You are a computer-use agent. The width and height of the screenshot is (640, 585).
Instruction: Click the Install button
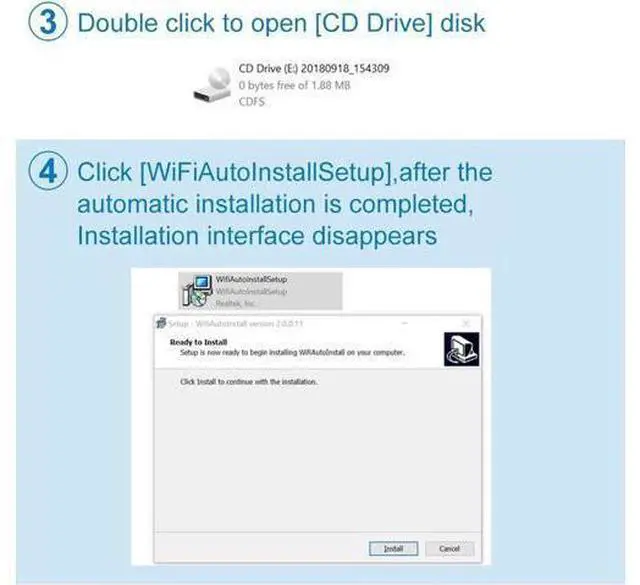point(393,549)
